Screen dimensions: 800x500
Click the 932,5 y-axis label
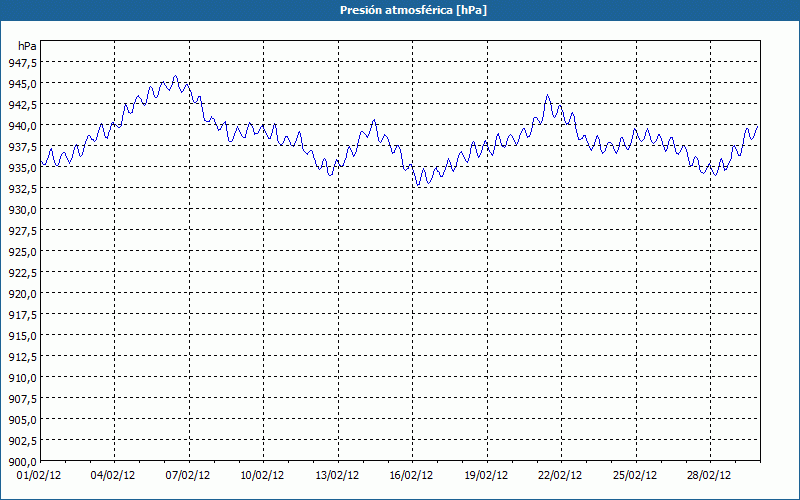22,189
